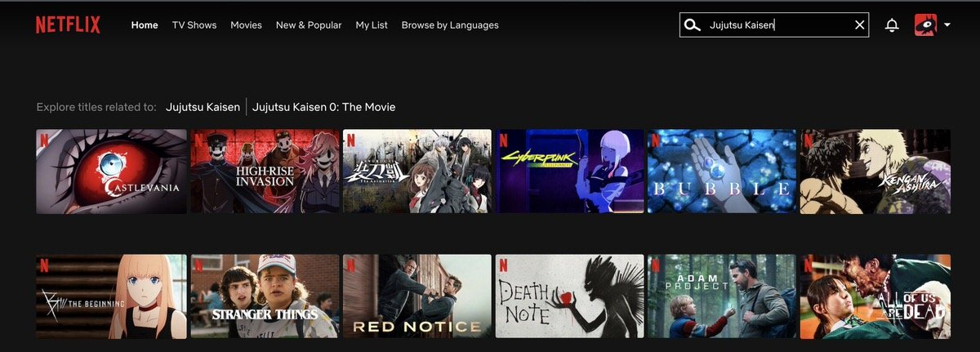Open the Movies menu item
The width and height of the screenshot is (980, 352).
point(246,25)
